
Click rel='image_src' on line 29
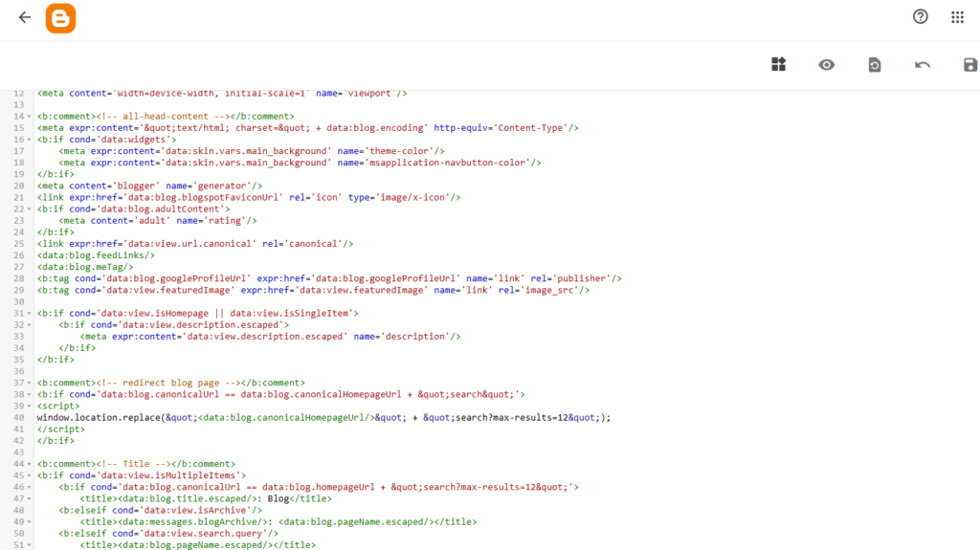(536, 290)
